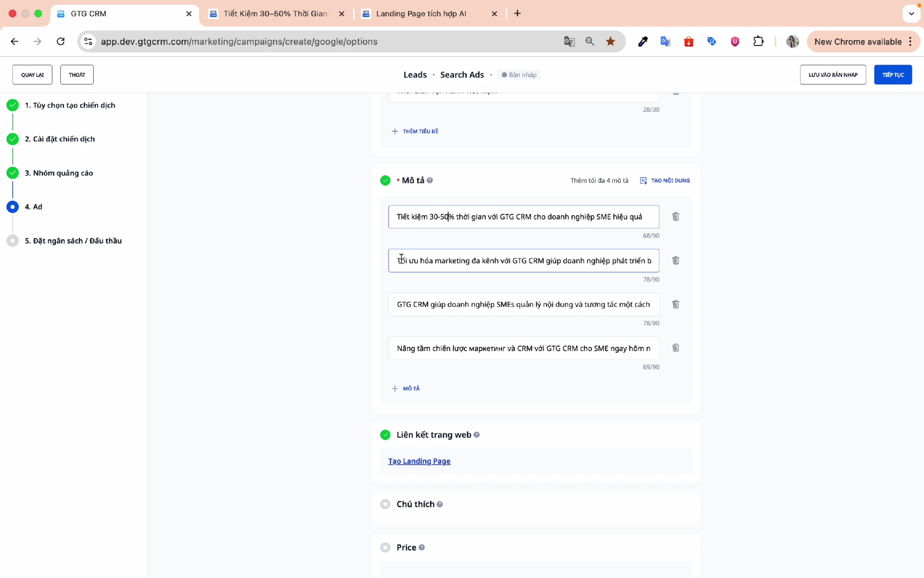924x578 pixels.
Task: Toggle the Price section circle
Action: [385, 547]
